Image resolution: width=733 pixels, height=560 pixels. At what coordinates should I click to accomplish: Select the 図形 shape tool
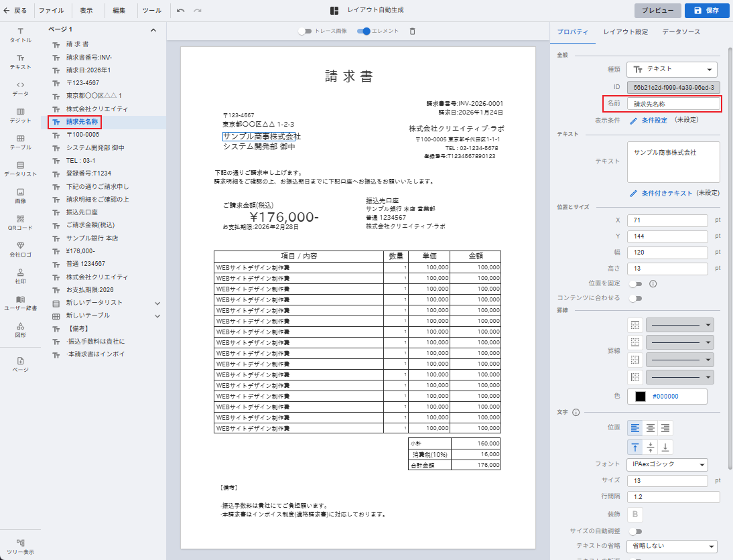click(x=20, y=330)
